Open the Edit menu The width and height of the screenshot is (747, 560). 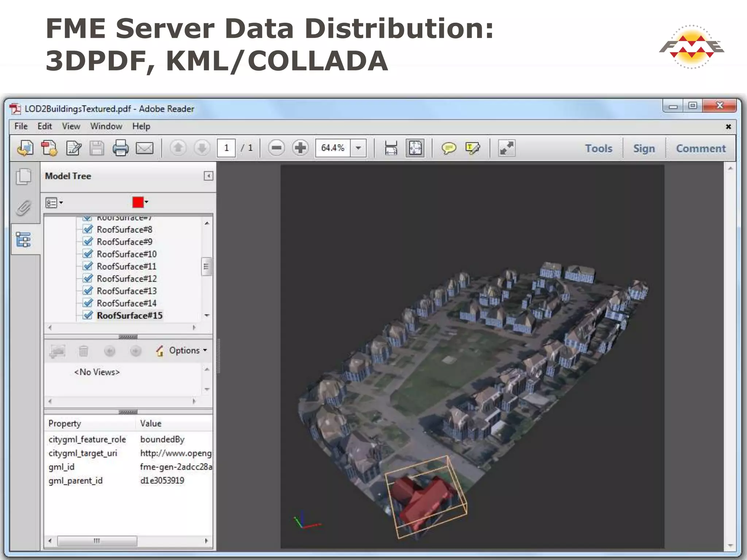(45, 126)
